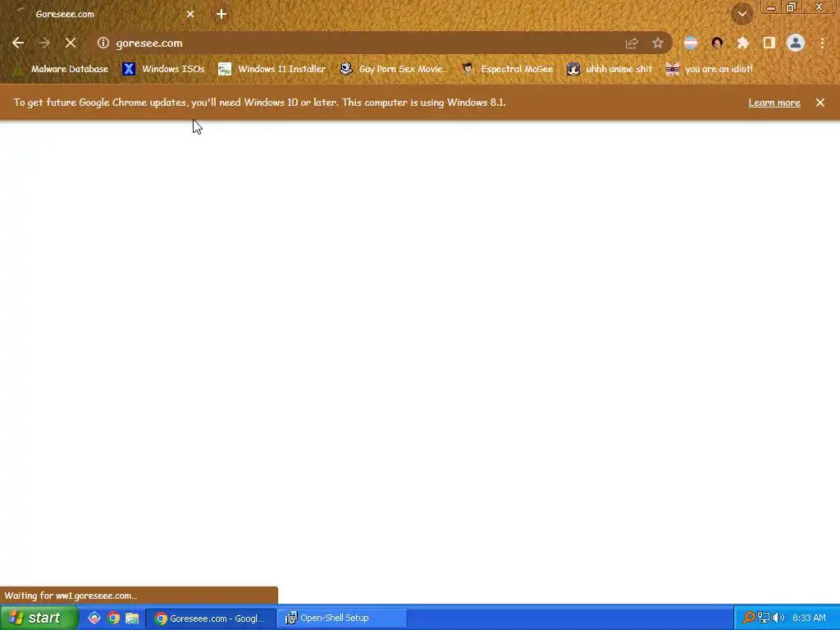Viewport: 840px width, 630px height.
Task: Bookmark this tab with the star icon
Action: [x=658, y=43]
